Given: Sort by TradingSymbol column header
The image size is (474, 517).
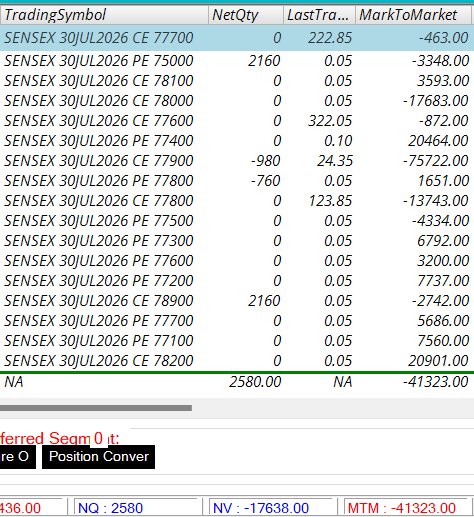Looking at the screenshot, I should point(104,15).
